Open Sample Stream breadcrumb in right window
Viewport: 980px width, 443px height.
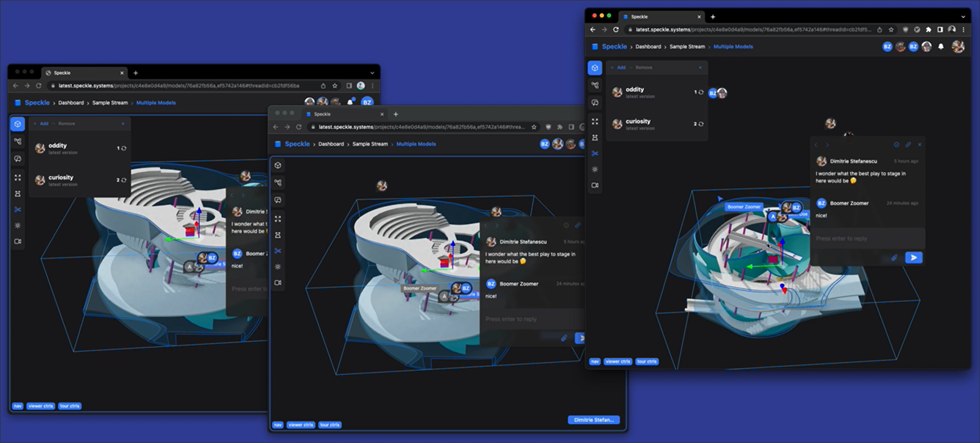pyautogui.click(x=687, y=47)
